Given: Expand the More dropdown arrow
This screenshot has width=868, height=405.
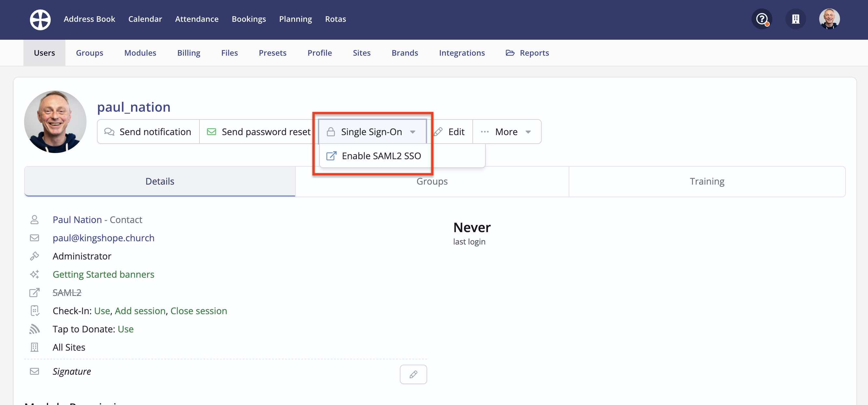Looking at the screenshot, I should (x=528, y=132).
